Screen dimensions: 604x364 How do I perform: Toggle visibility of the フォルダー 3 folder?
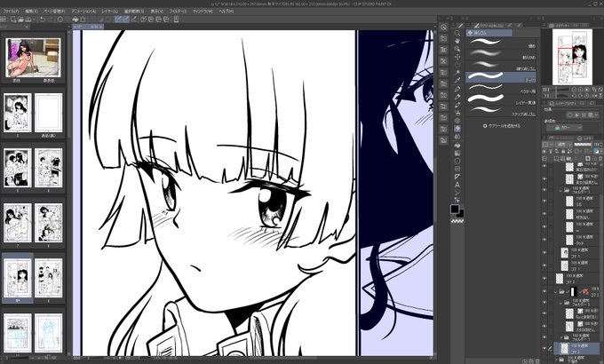click(544, 303)
